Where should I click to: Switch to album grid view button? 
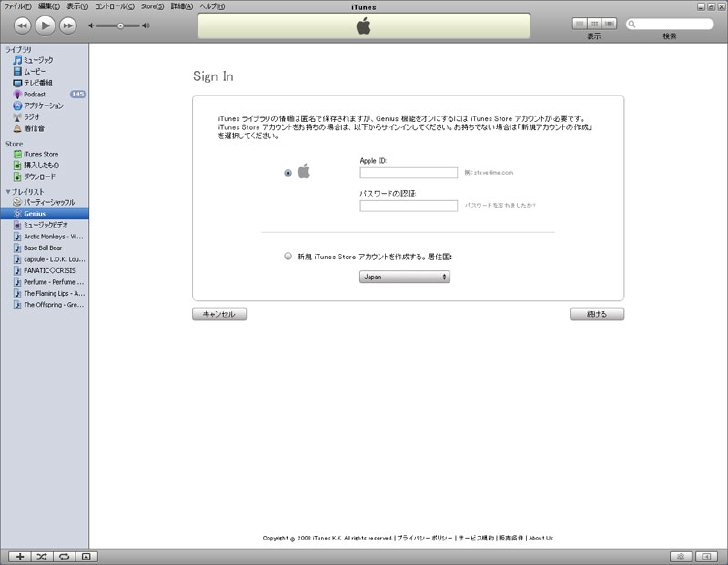point(594,24)
